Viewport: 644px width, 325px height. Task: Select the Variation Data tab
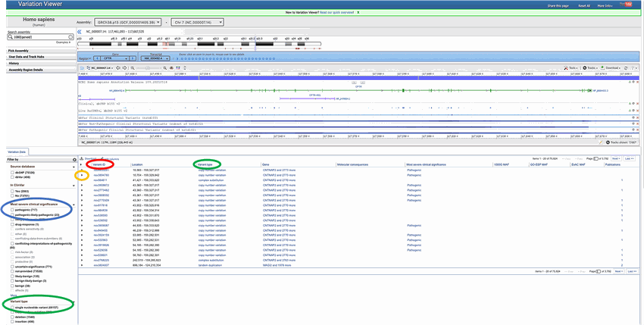coord(15,152)
